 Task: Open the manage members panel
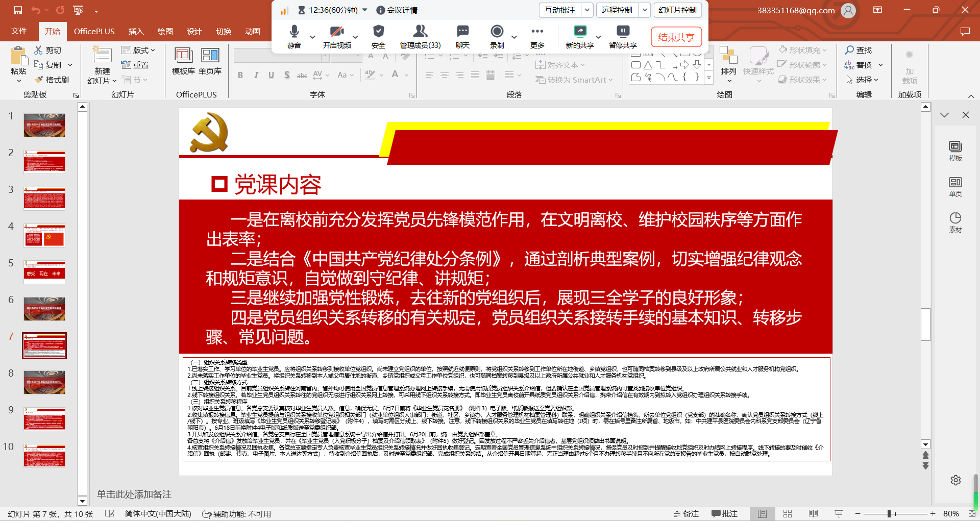coord(420,36)
